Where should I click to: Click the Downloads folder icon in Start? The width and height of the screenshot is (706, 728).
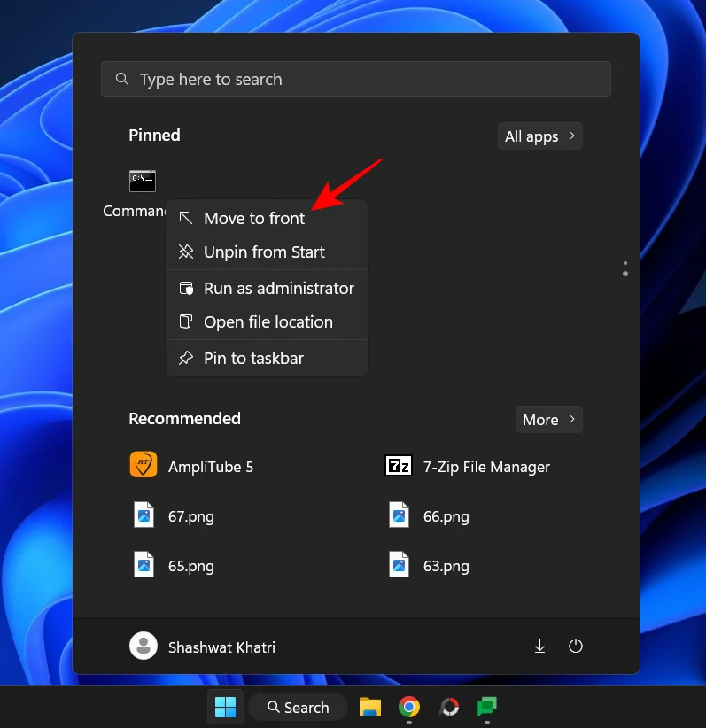tap(539, 646)
